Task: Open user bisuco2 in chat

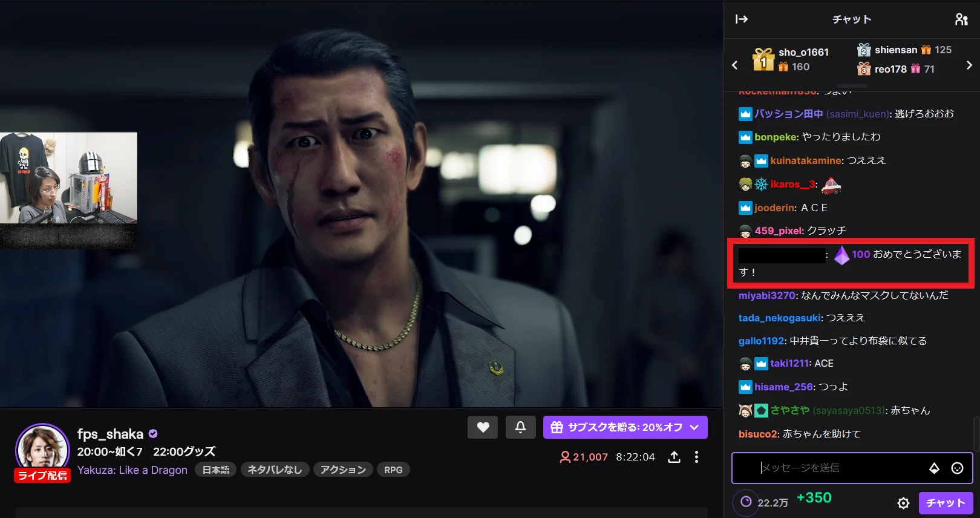Action: coord(757,434)
